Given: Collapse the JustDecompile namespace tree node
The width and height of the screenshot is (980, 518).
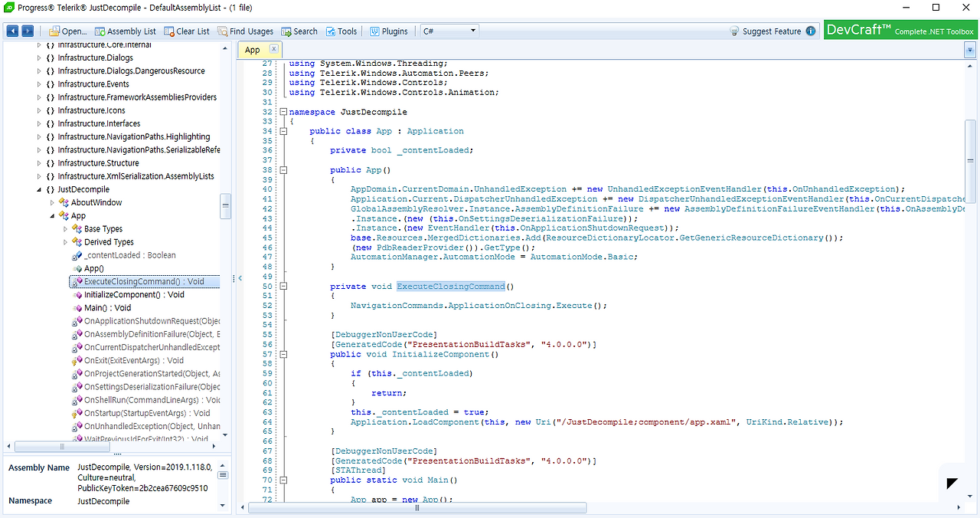Looking at the screenshot, I should click(x=39, y=189).
